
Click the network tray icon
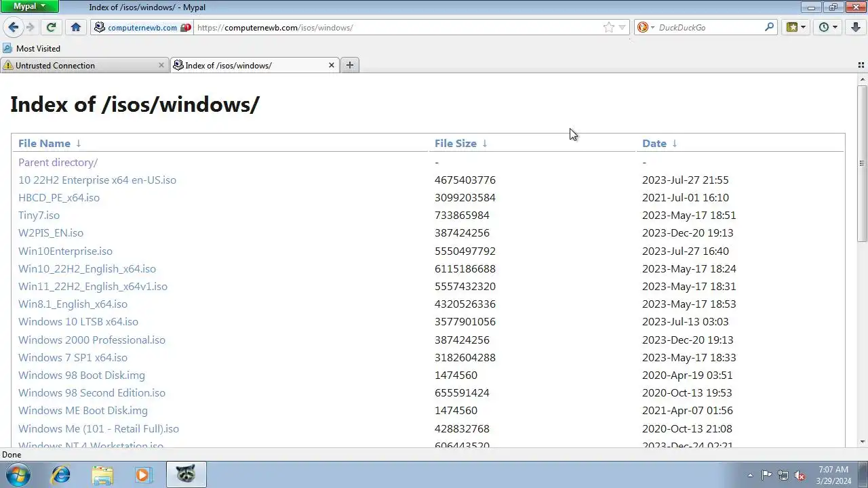pyautogui.click(x=783, y=475)
